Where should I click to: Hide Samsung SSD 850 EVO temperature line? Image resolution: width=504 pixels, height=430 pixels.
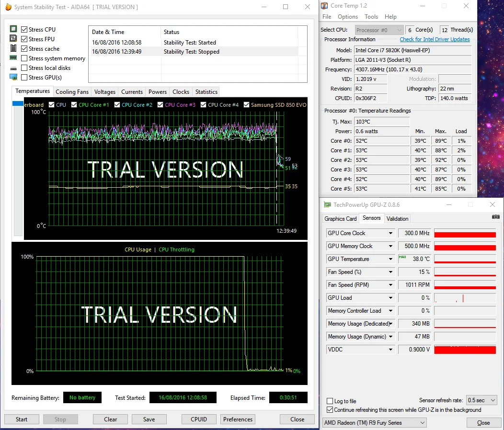(x=247, y=105)
